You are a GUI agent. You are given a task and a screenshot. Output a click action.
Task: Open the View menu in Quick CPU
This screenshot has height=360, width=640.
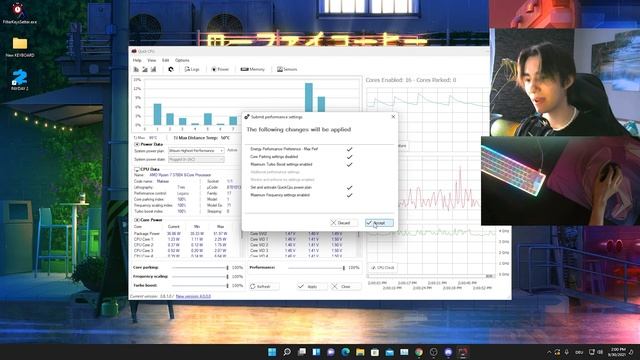click(151, 60)
